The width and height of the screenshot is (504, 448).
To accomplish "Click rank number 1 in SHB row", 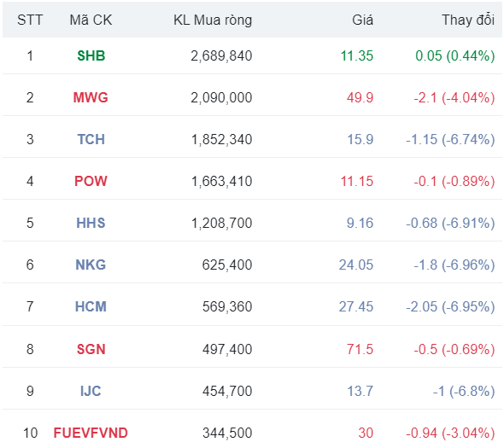I will (30, 55).
